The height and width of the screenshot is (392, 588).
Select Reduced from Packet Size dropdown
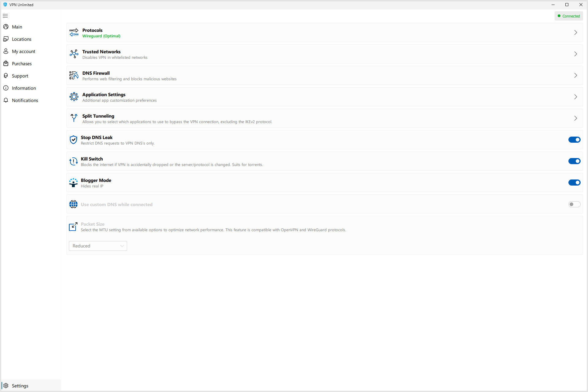tap(98, 245)
